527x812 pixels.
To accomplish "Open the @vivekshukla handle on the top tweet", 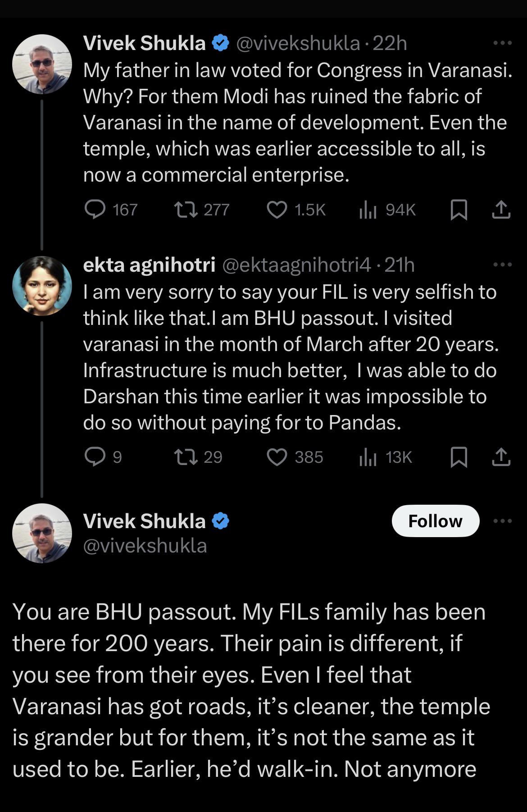I will point(298,43).
